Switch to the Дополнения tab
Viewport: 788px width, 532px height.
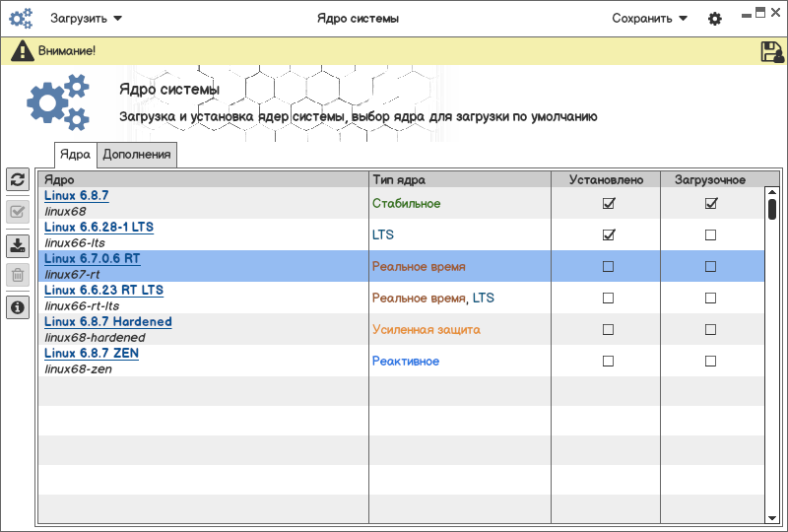[138, 154]
